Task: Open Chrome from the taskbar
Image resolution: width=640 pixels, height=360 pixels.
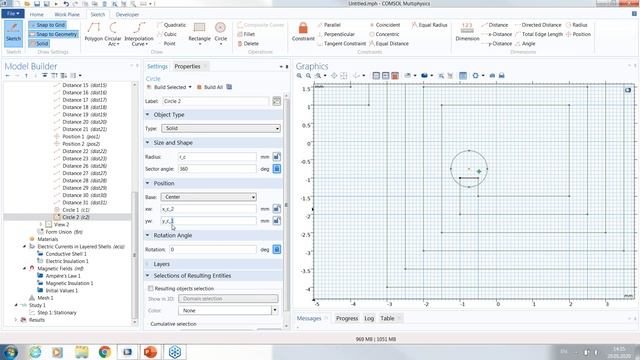Action: (105, 352)
